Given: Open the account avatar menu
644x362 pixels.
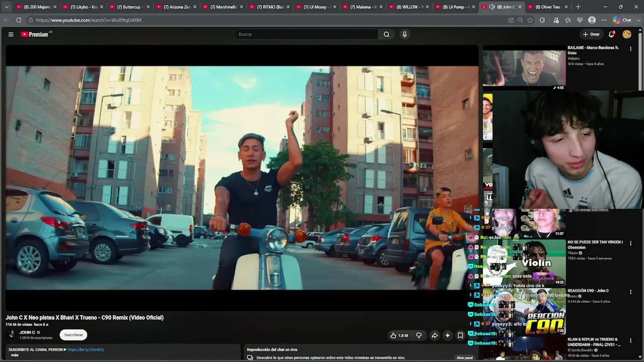Looking at the screenshot, I should 627,34.
